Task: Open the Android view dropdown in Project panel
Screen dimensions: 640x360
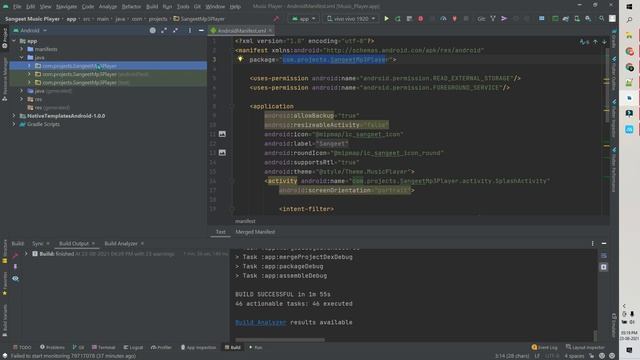Action: (30, 31)
